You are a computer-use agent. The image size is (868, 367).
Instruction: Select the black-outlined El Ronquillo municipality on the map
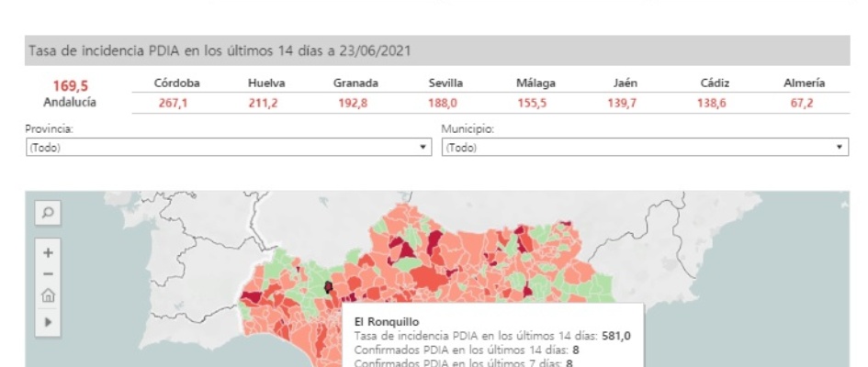328,287
